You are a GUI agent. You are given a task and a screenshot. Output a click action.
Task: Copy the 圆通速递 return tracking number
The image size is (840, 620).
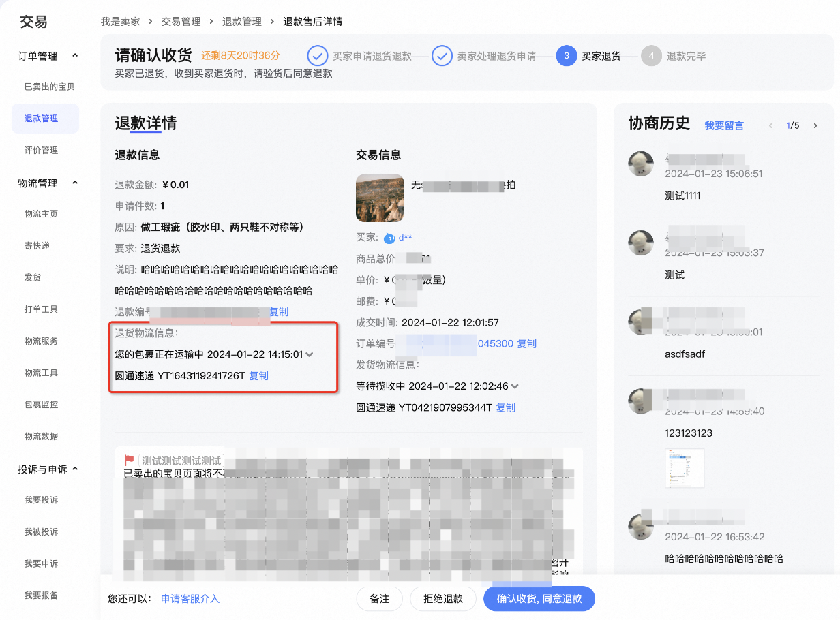click(258, 375)
